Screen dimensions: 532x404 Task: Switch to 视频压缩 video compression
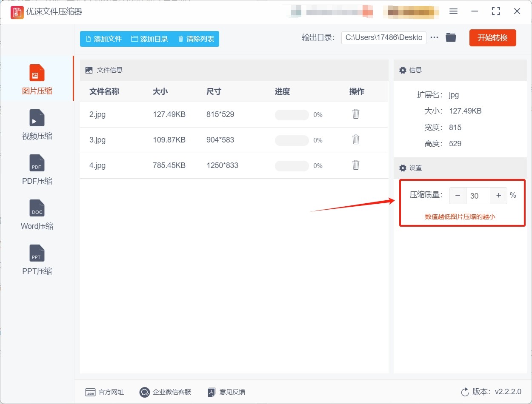tap(37, 125)
